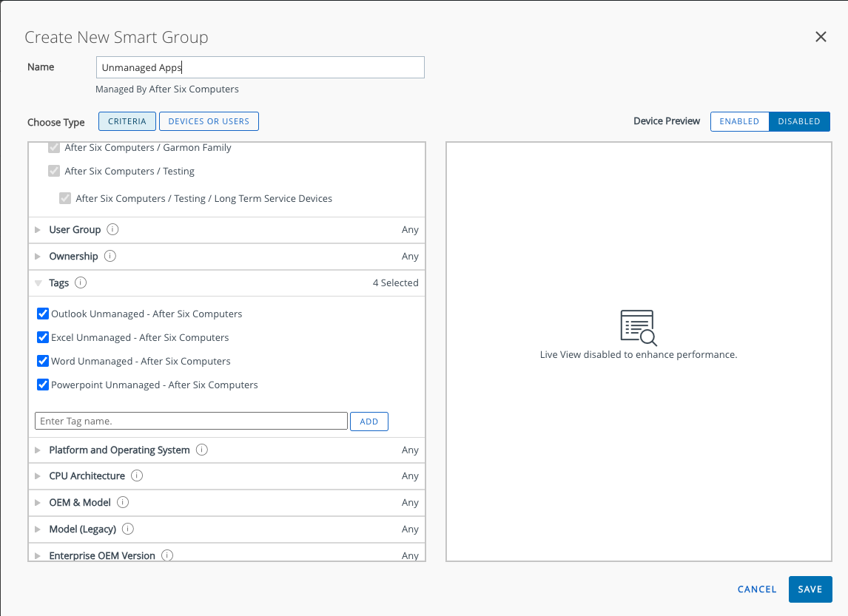The height and width of the screenshot is (616, 848).
Task: Open the Model (Legacy) info icon
Action: 127,529
